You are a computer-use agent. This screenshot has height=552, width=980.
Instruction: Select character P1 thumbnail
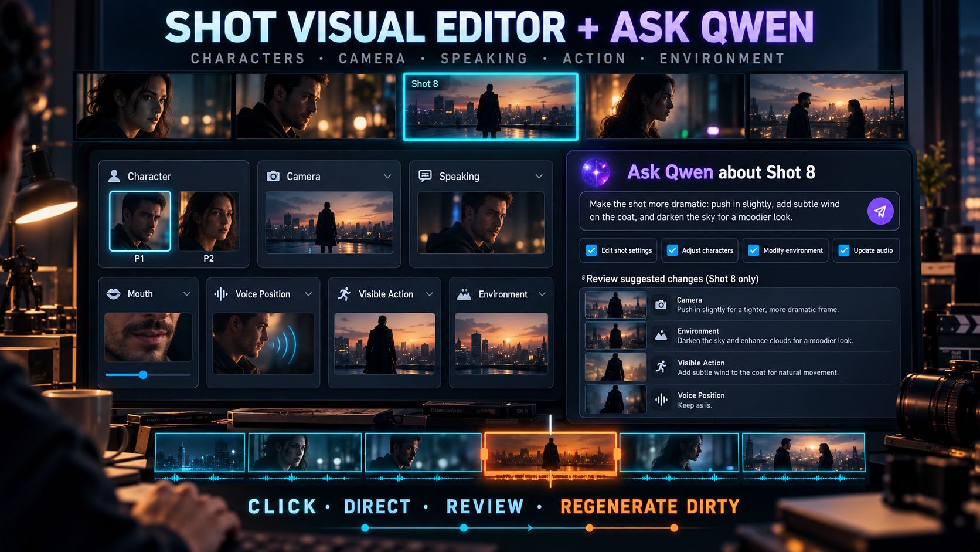tap(140, 221)
